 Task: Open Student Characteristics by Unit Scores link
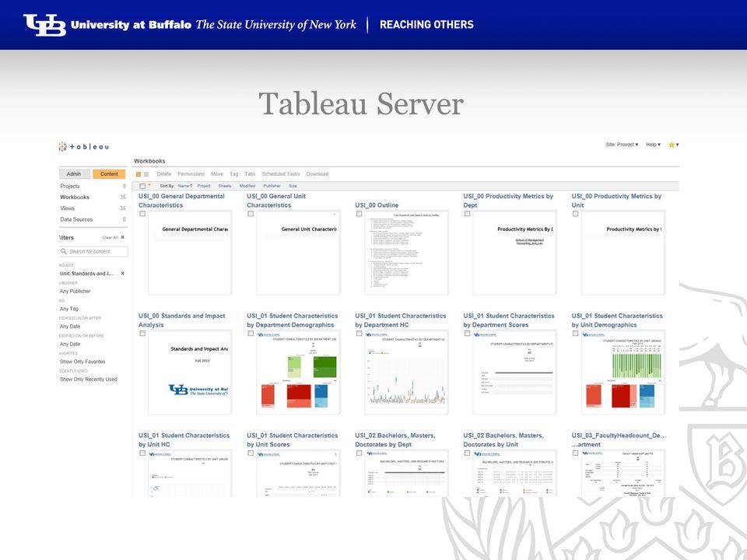tap(292, 440)
